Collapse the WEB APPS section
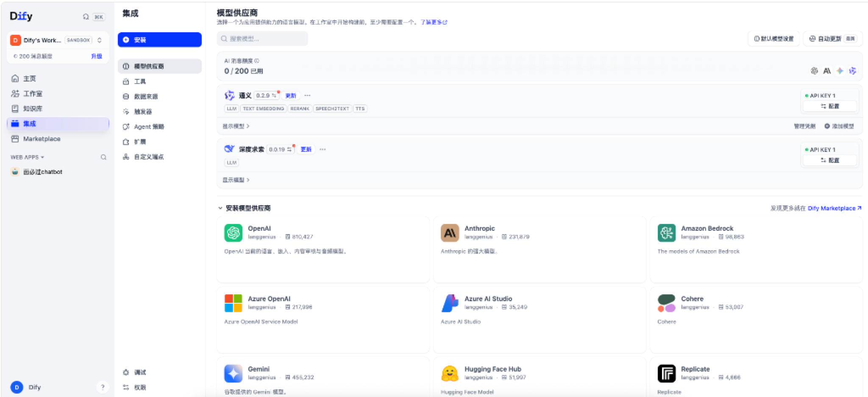 pos(27,157)
